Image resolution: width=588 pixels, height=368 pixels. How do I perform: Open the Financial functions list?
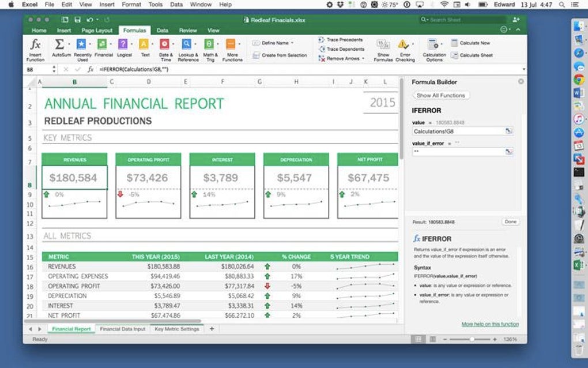[x=101, y=44]
